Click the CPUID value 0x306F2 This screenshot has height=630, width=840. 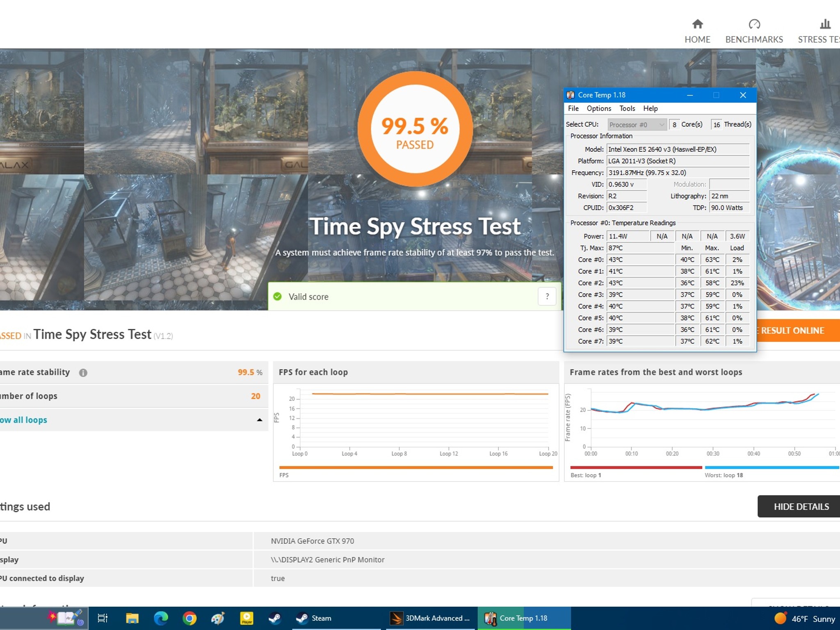pos(627,208)
